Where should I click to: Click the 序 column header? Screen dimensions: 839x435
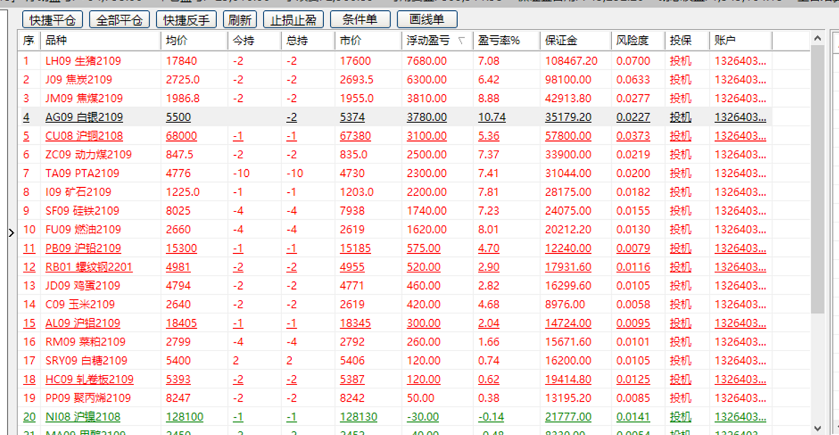(29, 41)
